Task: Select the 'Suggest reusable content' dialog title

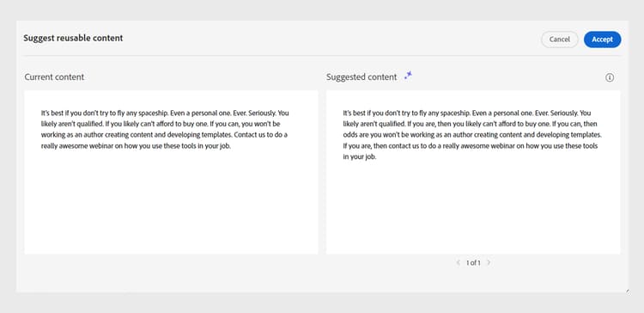Action: pyautogui.click(x=73, y=38)
